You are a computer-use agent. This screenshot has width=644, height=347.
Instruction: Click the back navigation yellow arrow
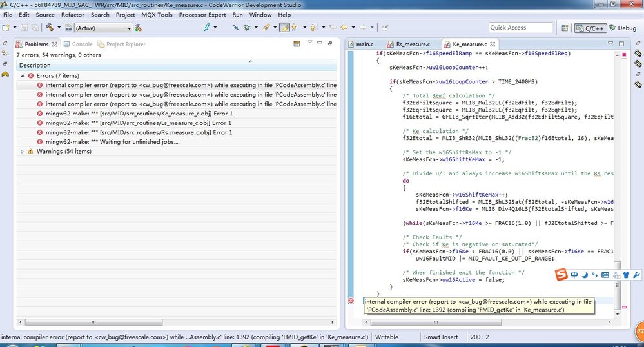(344, 28)
